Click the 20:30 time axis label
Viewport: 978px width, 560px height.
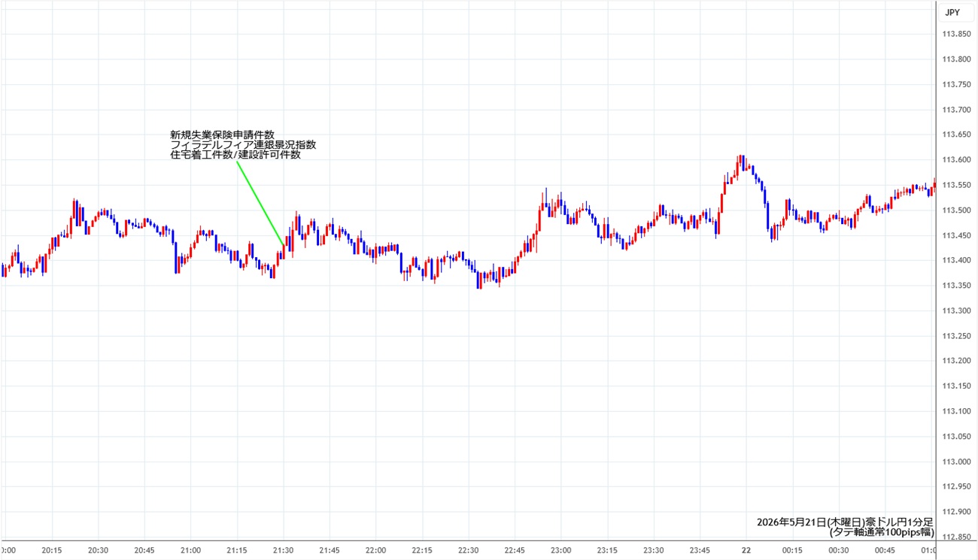click(98, 550)
